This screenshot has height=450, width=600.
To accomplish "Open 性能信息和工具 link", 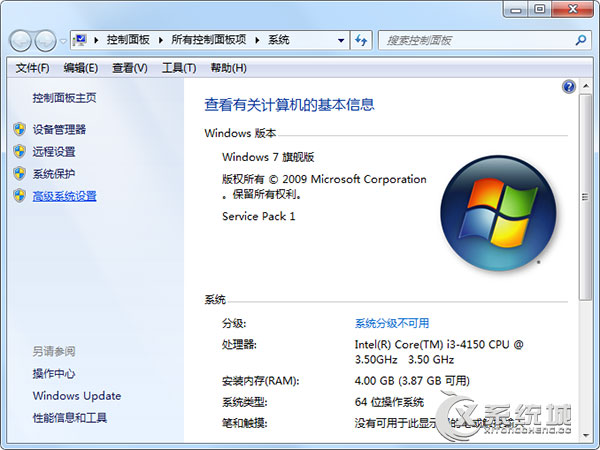I will (x=70, y=418).
